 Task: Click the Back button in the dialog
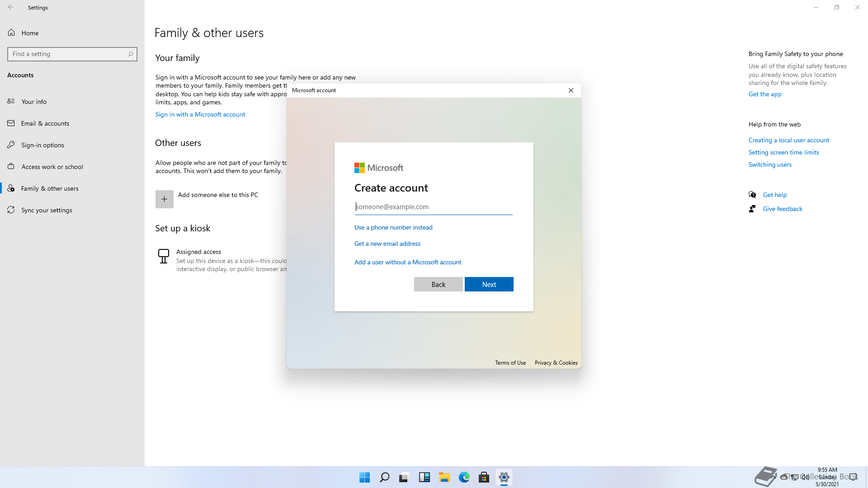(438, 284)
